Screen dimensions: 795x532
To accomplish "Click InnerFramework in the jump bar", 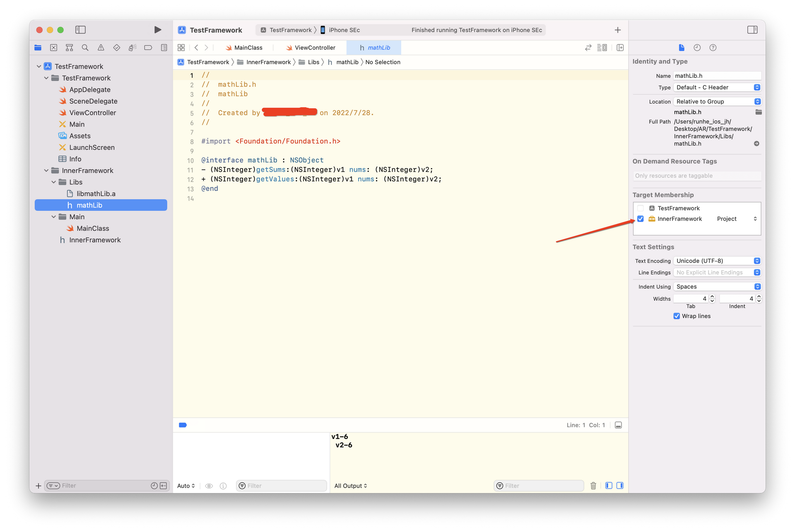I will pos(264,62).
